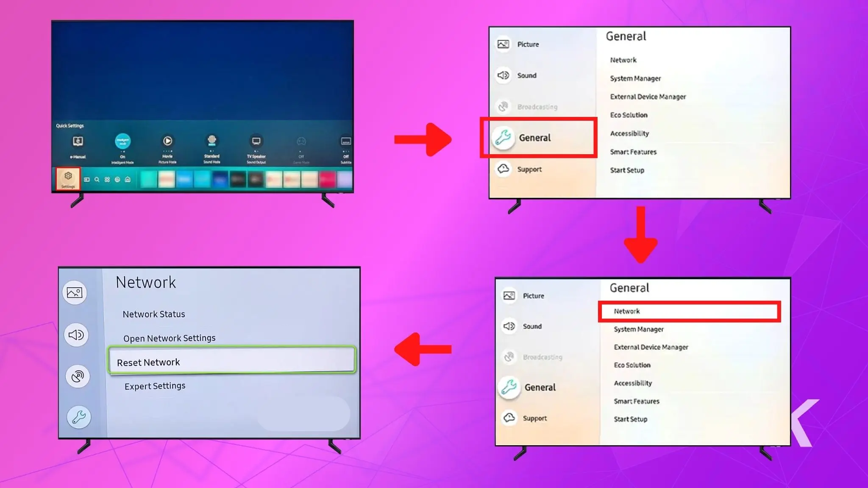Expand Expert Settings section
Image resolution: width=868 pixels, height=488 pixels.
pyautogui.click(x=154, y=385)
